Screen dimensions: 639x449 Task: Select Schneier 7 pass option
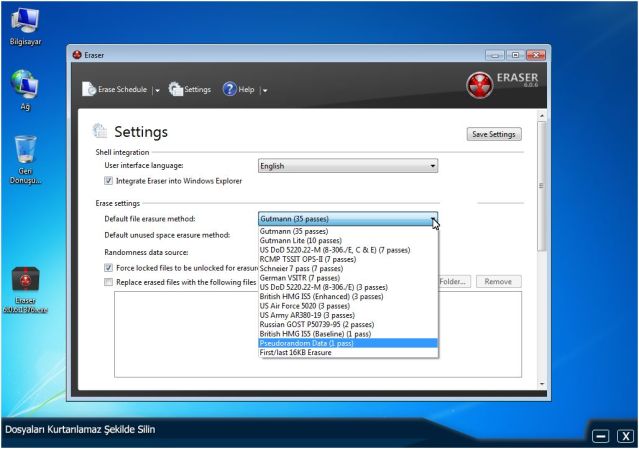tap(348, 269)
